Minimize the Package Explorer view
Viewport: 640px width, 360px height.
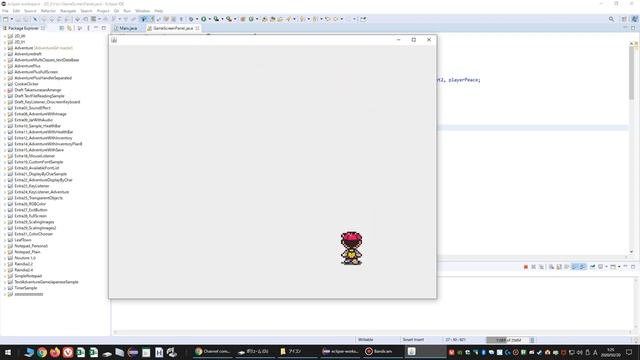(96, 28)
